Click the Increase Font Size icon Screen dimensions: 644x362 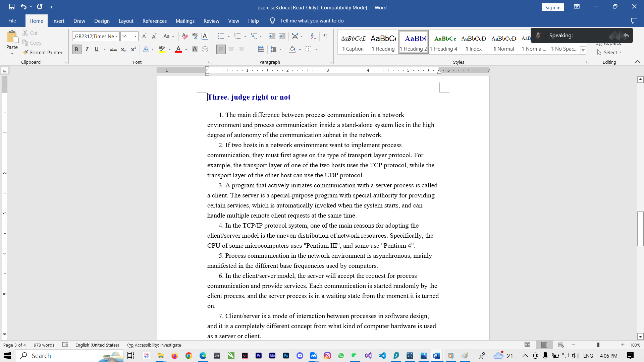[144, 36]
